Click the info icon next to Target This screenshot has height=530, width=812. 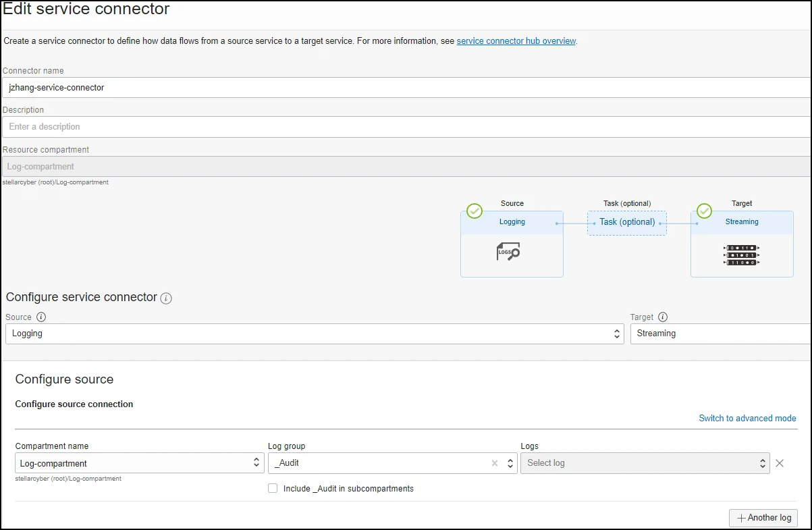[662, 317]
